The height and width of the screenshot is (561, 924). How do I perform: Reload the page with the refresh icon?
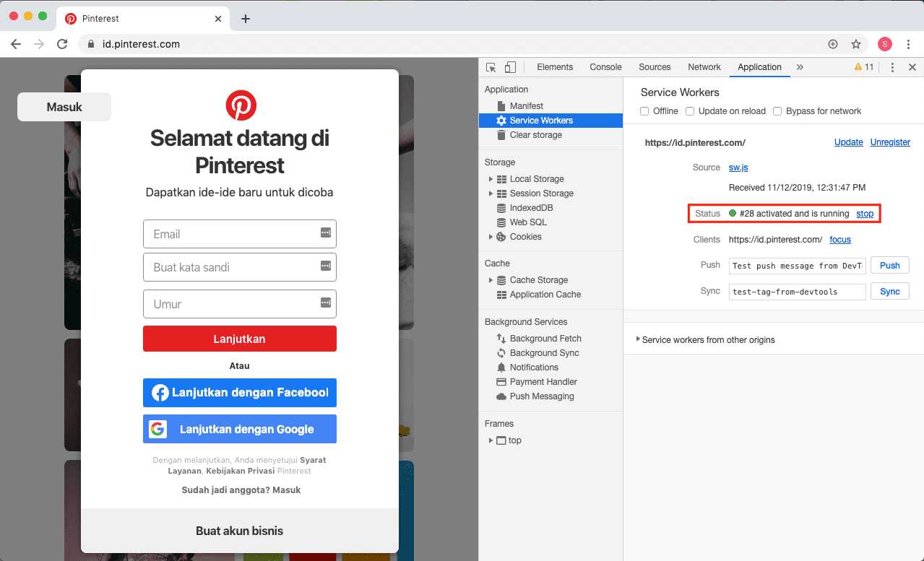click(x=63, y=44)
